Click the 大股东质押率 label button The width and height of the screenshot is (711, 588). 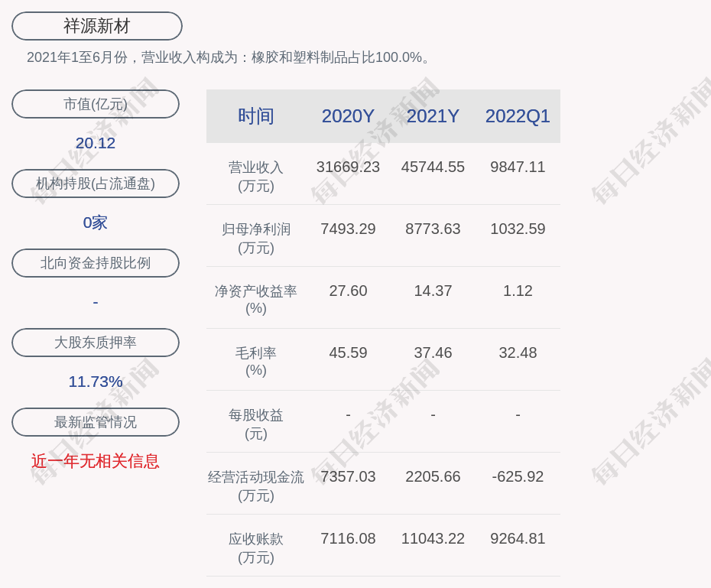[96, 343]
